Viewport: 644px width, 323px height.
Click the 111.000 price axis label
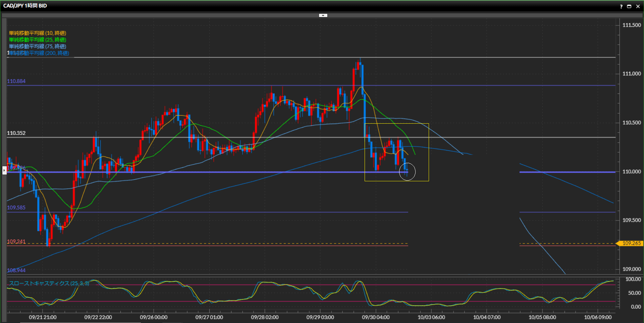(631, 74)
